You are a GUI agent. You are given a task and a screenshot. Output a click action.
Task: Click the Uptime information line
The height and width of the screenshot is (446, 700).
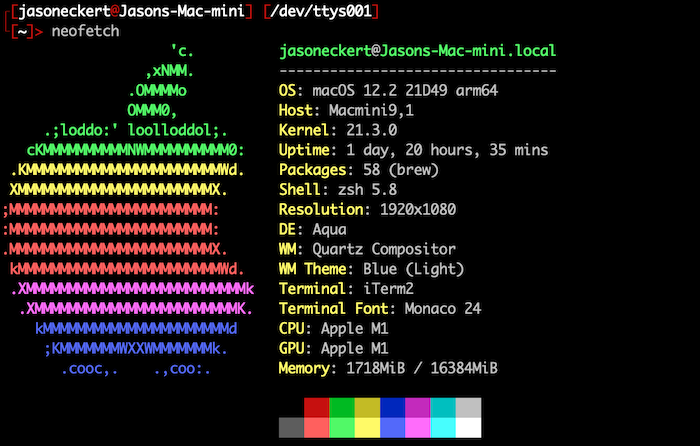pos(413,150)
